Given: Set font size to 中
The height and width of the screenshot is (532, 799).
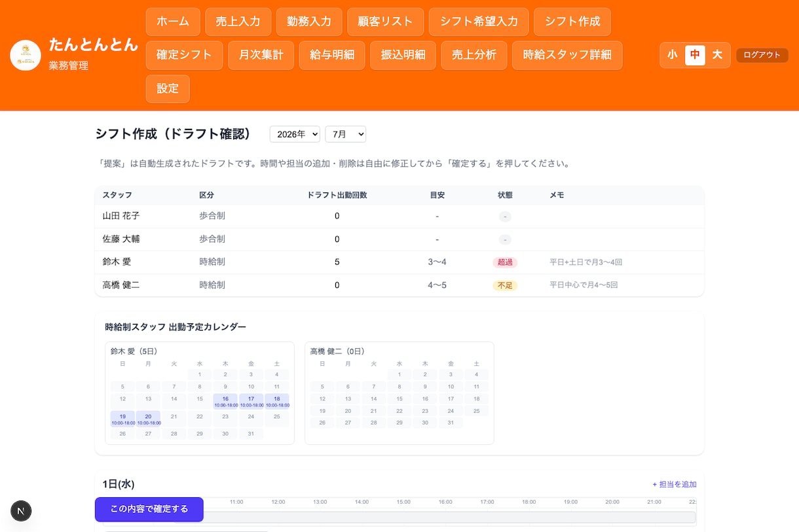Looking at the screenshot, I should (x=695, y=55).
